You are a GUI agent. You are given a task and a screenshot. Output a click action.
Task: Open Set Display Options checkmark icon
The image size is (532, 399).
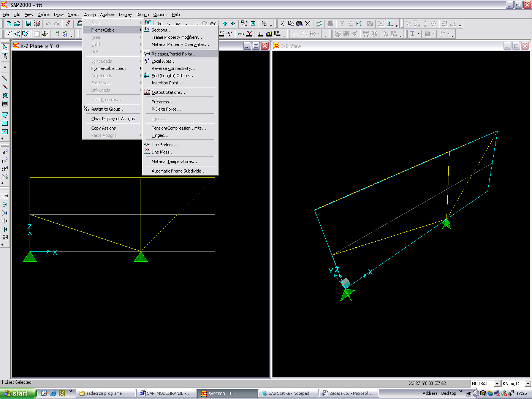(x=253, y=24)
